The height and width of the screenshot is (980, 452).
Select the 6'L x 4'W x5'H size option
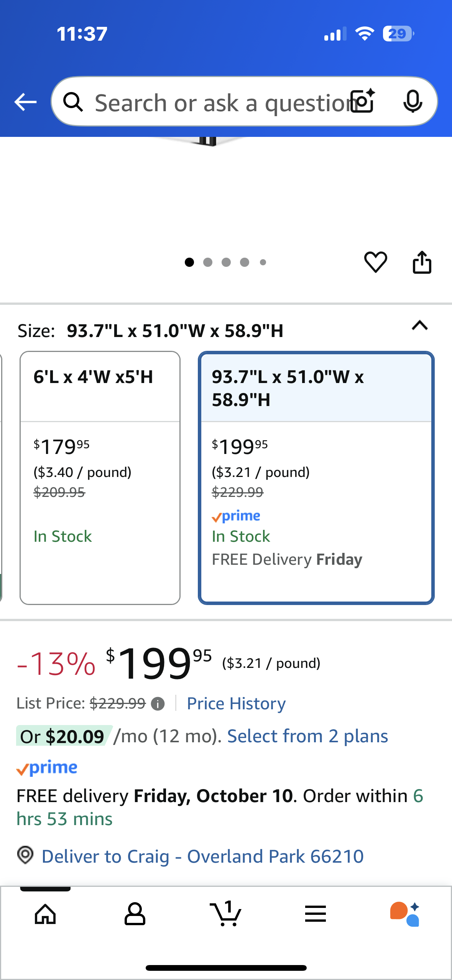click(x=100, y=477)
